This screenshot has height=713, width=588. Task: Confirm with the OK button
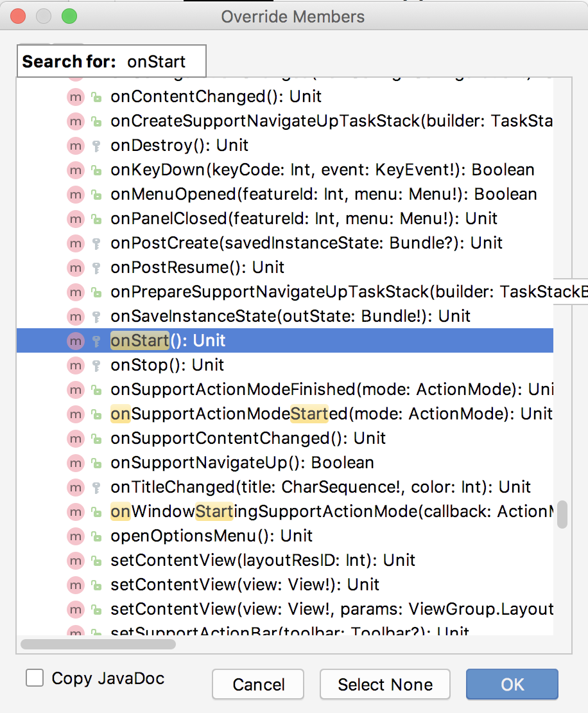pyautogui.click(x=512, y=685)
